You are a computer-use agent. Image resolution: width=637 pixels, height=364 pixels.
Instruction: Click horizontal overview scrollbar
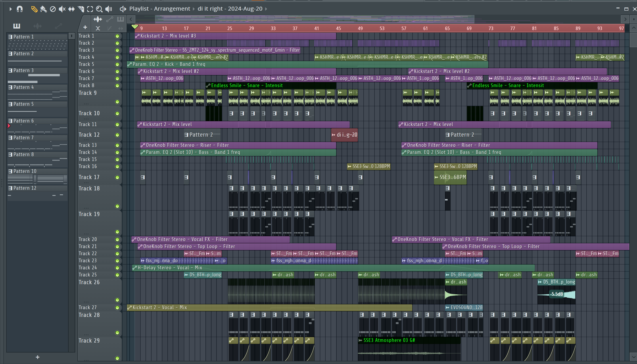(315, 19)
